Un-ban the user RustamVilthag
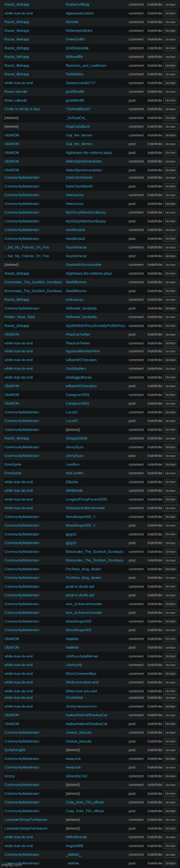Viewport: 180px width, 868px height. click(x=170, y=4)
